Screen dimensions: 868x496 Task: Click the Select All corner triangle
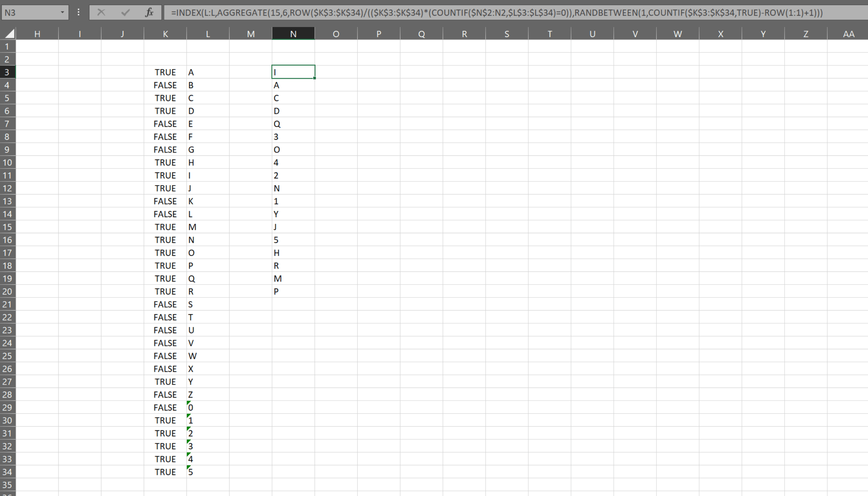click(10, 33)
